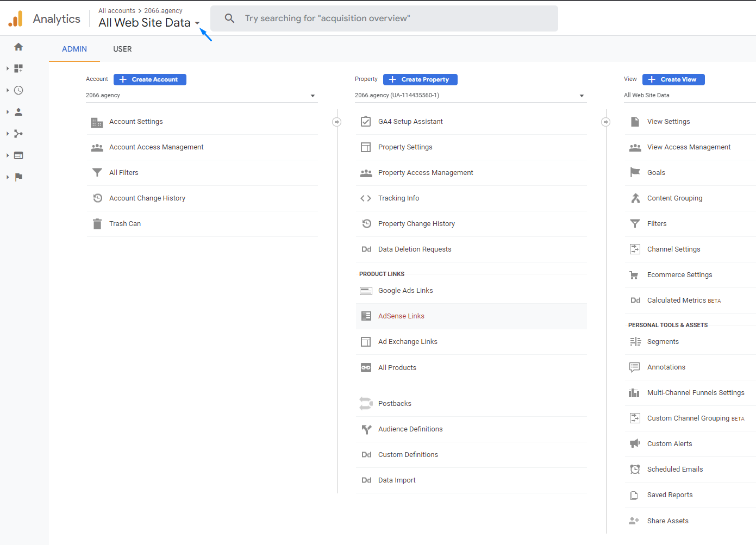Click the GA4 Setup Assistant checkbox icon
Image resolution: width=756 pixels, height=545 pixels.
(x=366, y=121)
